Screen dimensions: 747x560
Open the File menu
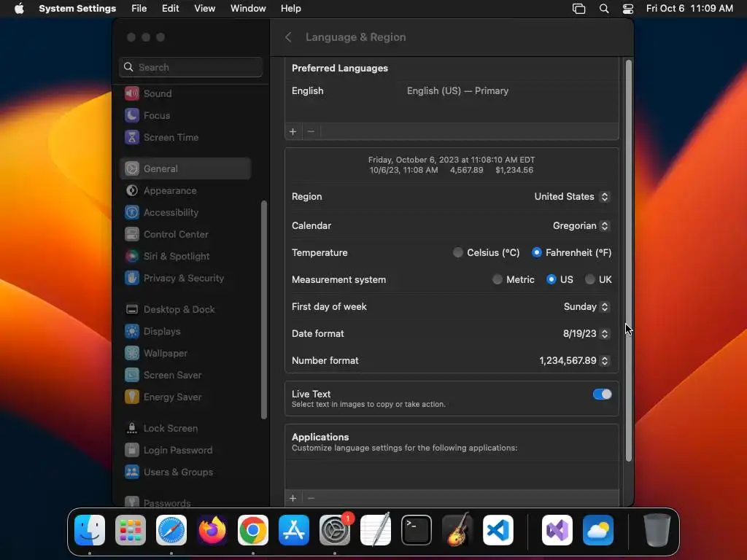pos(139,9)
